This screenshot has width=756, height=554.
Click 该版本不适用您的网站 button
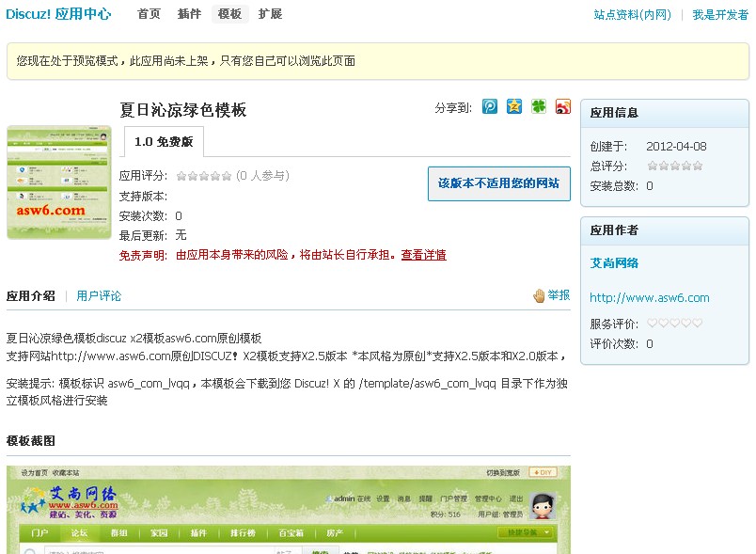pos(499,183)
